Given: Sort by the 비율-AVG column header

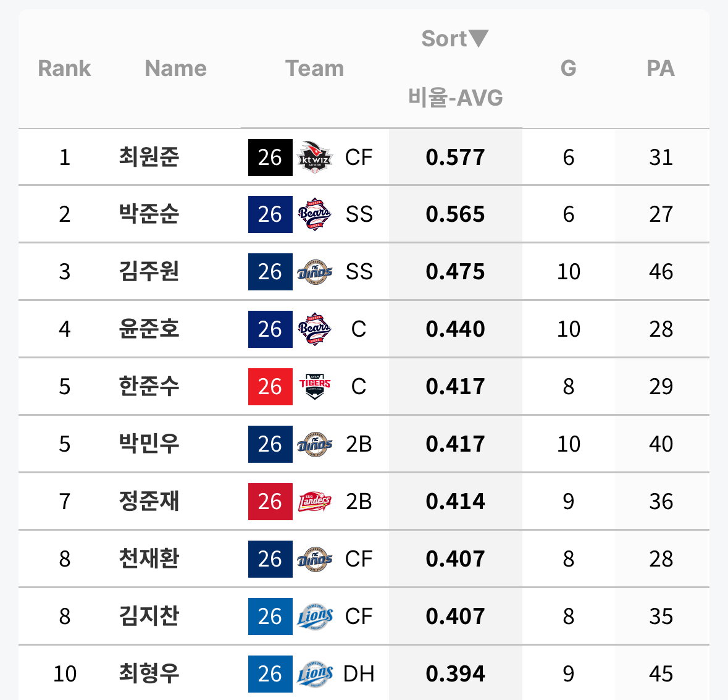Looking at the screenshot, I should click(456, 98).
